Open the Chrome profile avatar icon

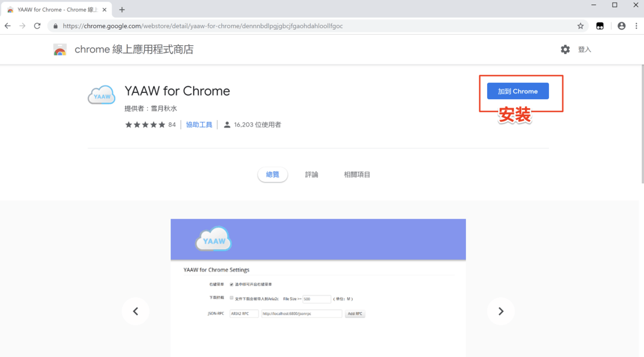[x=622, y=26]
